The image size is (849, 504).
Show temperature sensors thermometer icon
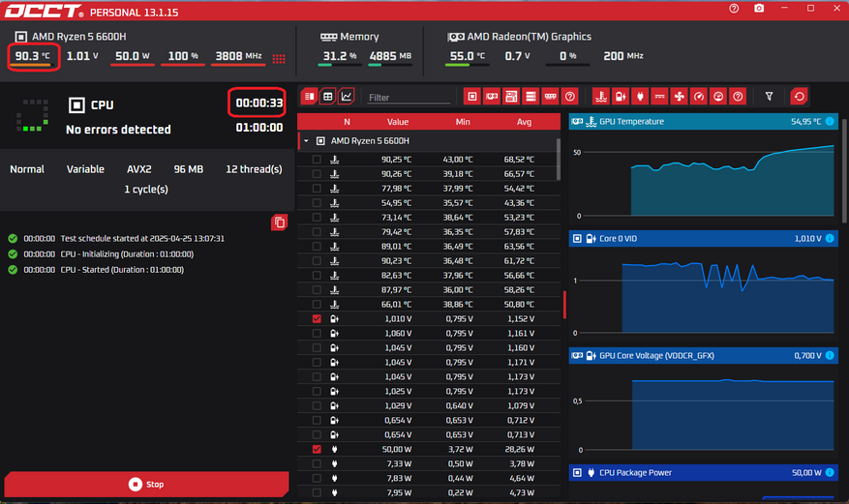[601, 97]
